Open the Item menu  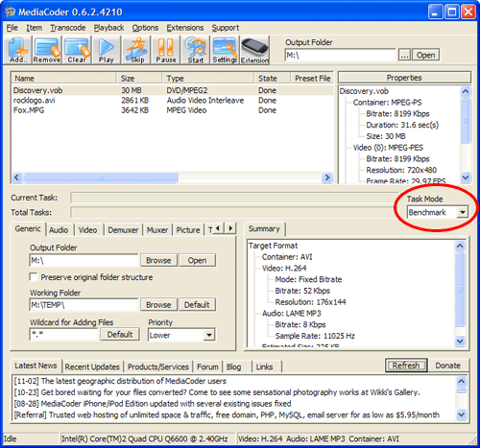point(34,28)
